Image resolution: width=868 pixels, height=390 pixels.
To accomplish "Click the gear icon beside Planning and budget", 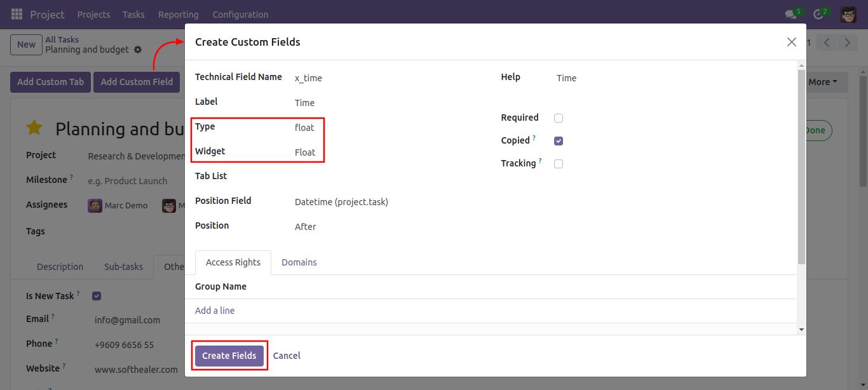I will pyautogui.click(x=138, y=50).
